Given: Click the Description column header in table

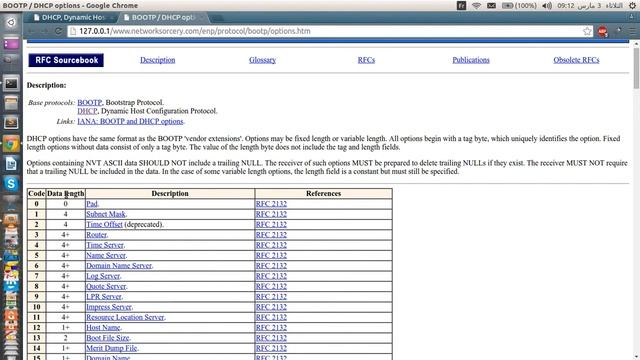Looking at the screenshot, I should click(x=170, y=193).
